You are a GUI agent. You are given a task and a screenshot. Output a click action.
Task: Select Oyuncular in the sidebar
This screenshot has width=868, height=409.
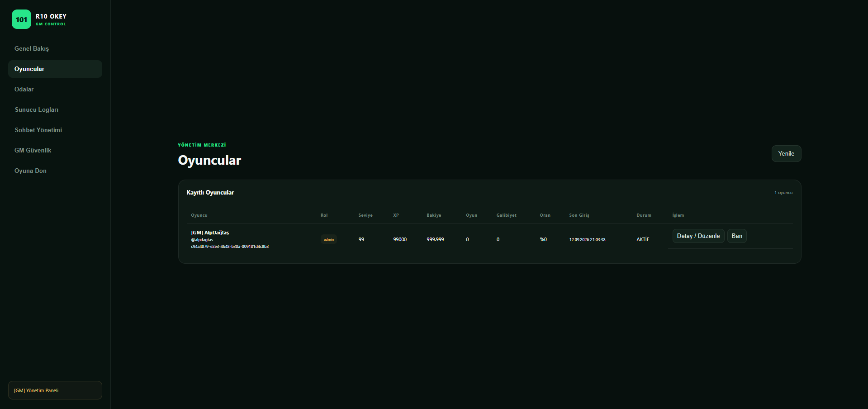[55, 69]
